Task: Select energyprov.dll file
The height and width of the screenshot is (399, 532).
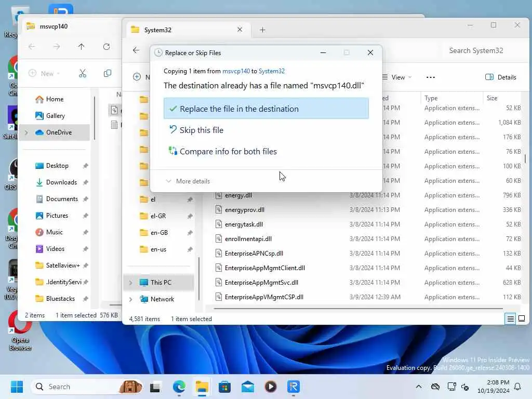Action: (x=244, y=210)
